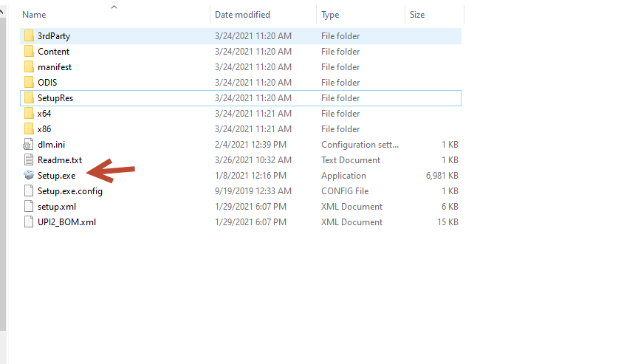The height and width of the screenshot is (364, 638).
Task: Select the dlm.ini settings file icon
Action: (29, 144)
